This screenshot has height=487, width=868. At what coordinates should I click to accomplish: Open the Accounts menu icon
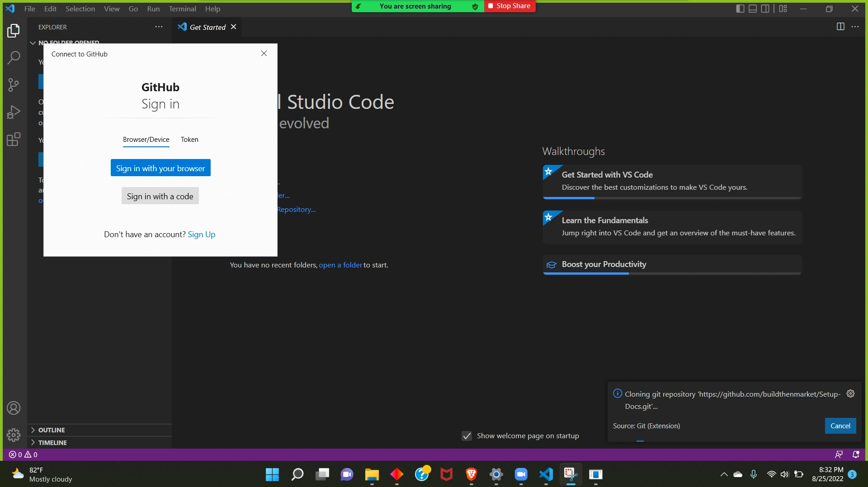pos(14,408)
